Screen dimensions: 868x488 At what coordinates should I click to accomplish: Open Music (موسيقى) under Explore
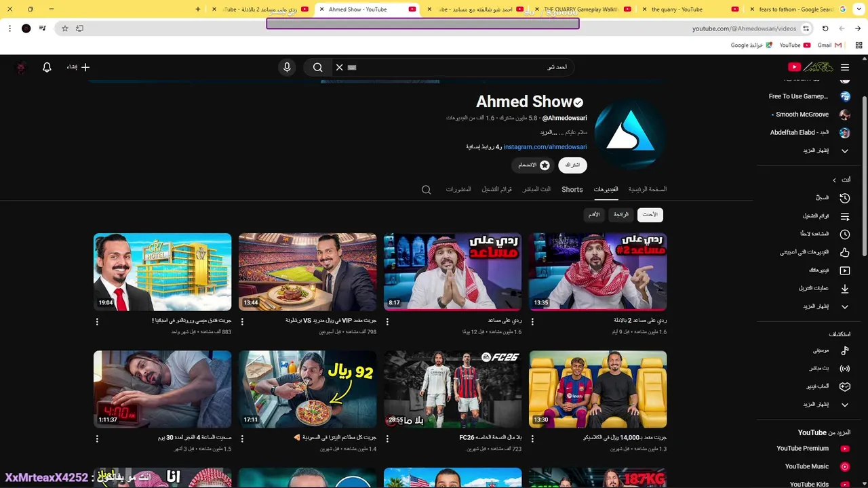point(831,350)
